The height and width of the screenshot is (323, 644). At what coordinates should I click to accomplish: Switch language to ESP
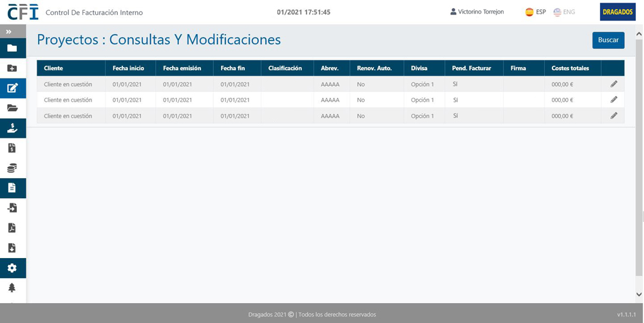[x=535, y=12]
